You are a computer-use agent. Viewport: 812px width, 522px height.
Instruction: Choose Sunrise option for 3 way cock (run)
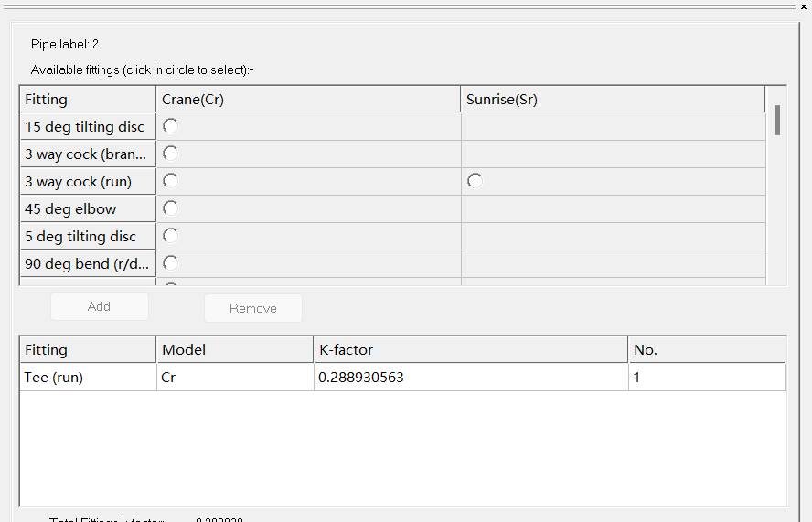[475, 181]
